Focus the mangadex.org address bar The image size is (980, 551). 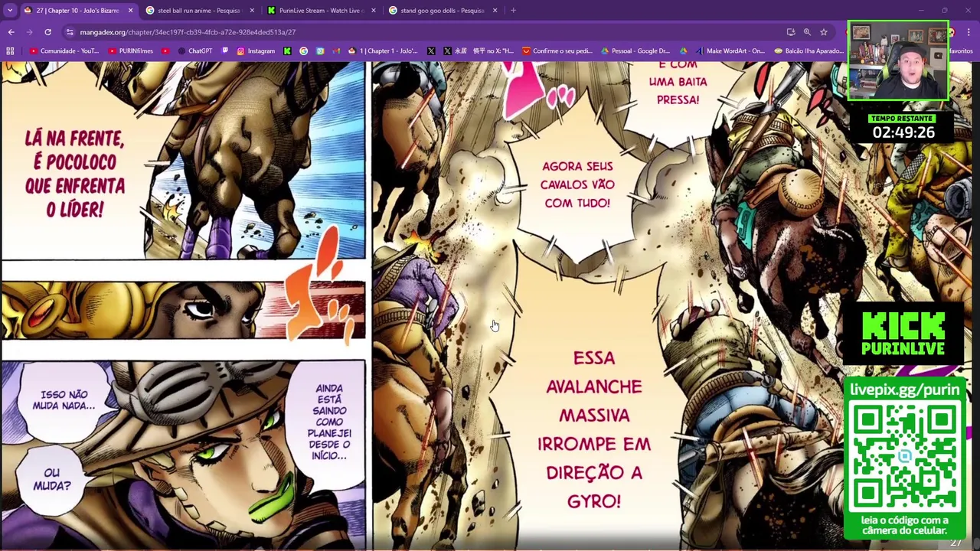click(429, 32)
